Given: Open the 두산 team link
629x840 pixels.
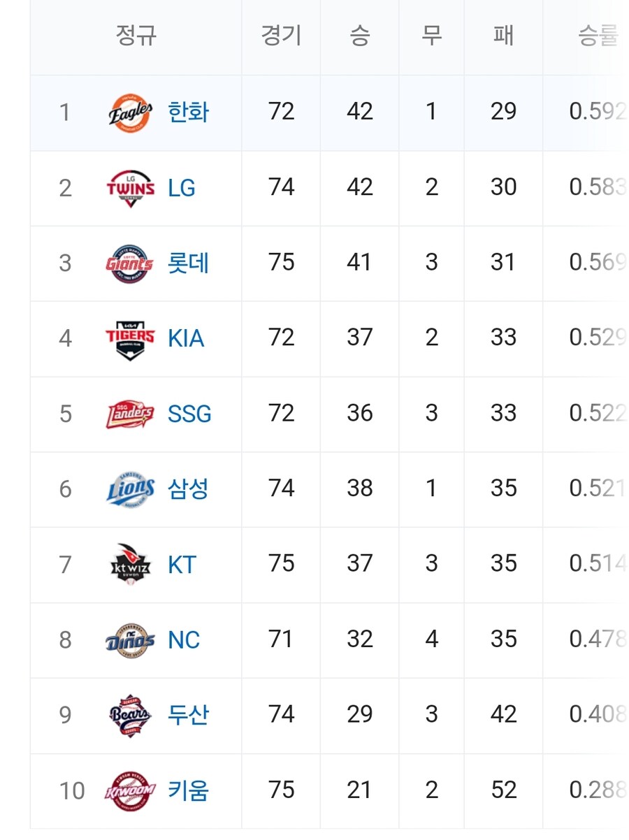Looking at the screenshot, I should [188, 716].
